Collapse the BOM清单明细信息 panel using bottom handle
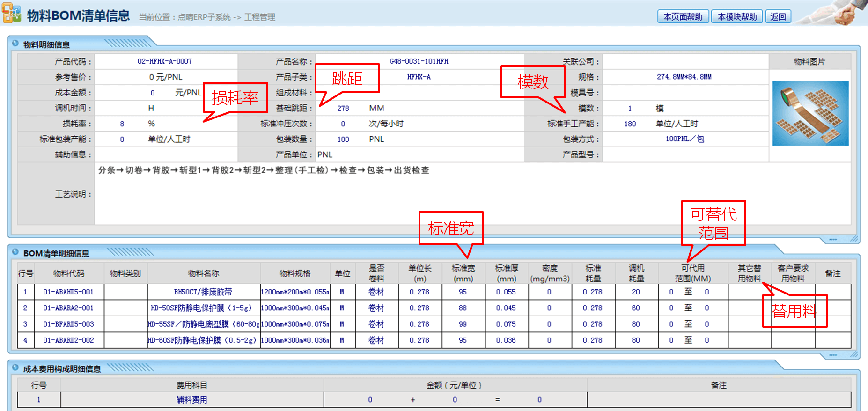Image resolution: width=868 pixels, height=411 pixels. [833, 355]
